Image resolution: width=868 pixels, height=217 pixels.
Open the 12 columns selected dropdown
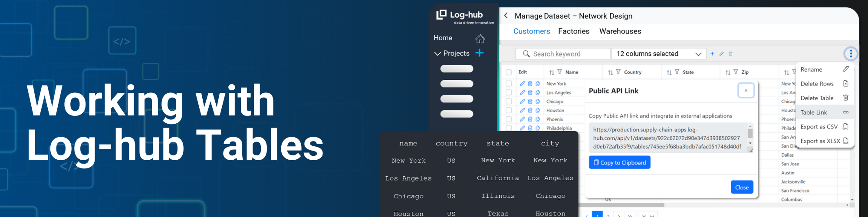pos(659,54)
